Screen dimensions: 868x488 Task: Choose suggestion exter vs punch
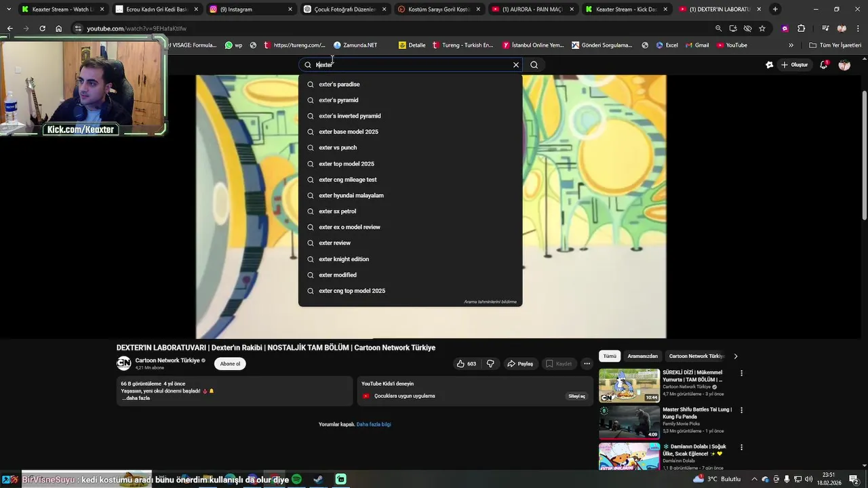tap(410, 148)
